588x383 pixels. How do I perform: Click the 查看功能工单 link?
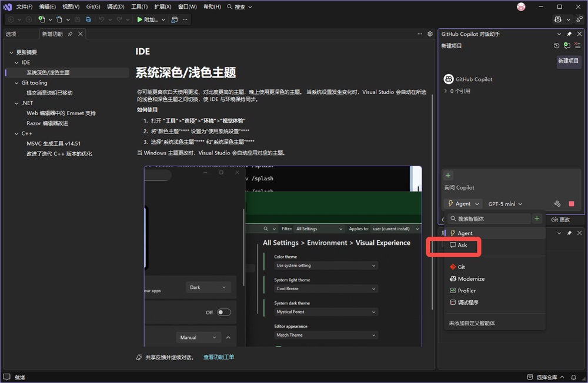219,357
